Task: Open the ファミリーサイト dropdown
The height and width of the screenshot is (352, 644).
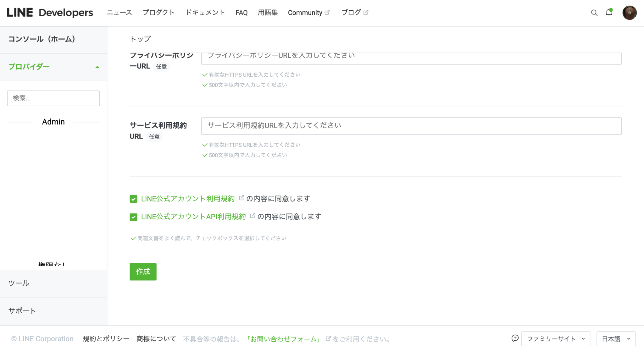Action: (555, 339)
